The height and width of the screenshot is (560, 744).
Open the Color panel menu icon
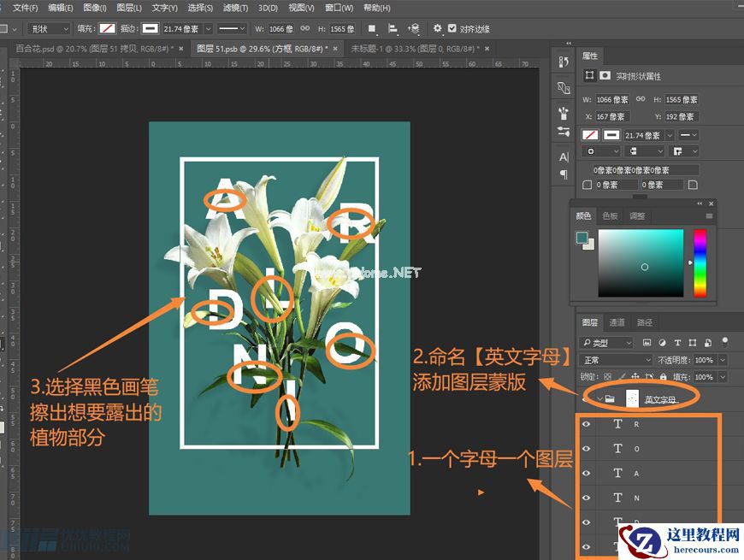[x=708, y=215]
